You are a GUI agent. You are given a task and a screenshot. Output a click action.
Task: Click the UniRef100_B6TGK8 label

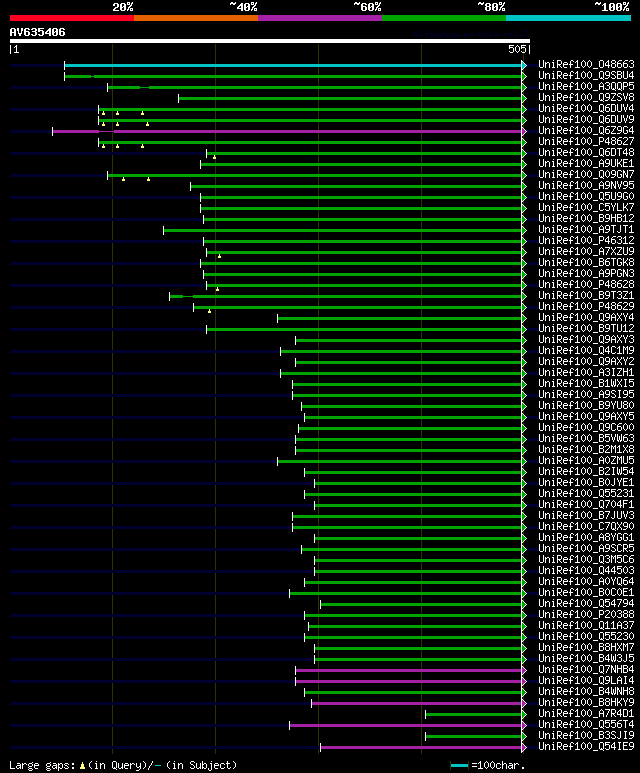tap(586, 262)
